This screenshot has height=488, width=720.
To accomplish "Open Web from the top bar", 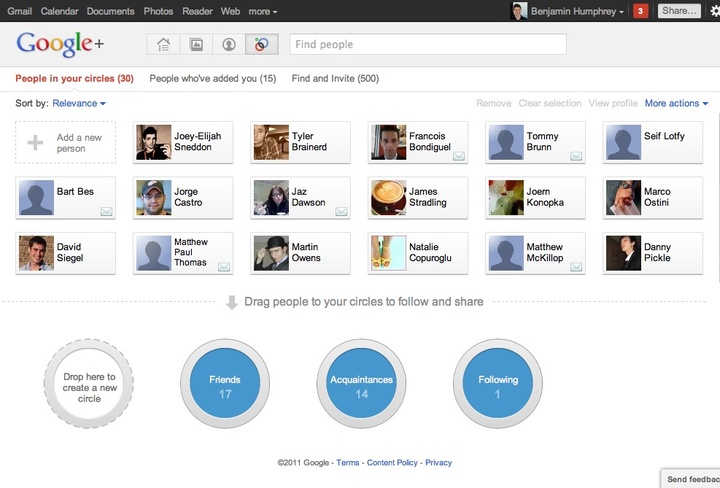I will pos(230,11).
